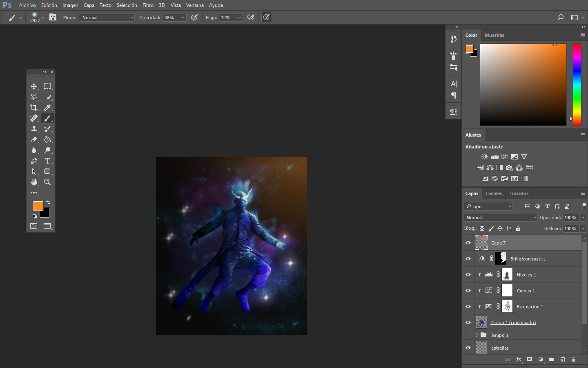Open the Archivo menu
The image size is (588, 368).
click(27, 5)
